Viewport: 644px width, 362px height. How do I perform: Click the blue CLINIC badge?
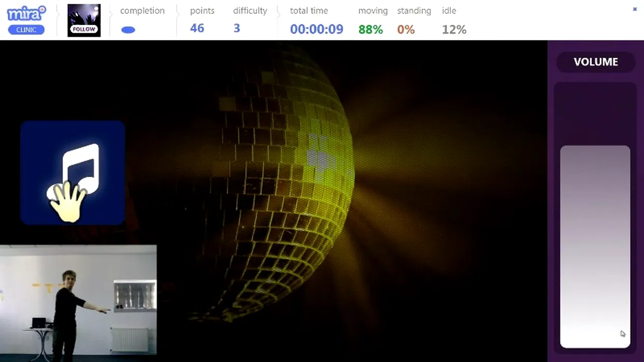click(x=26, y=30)
